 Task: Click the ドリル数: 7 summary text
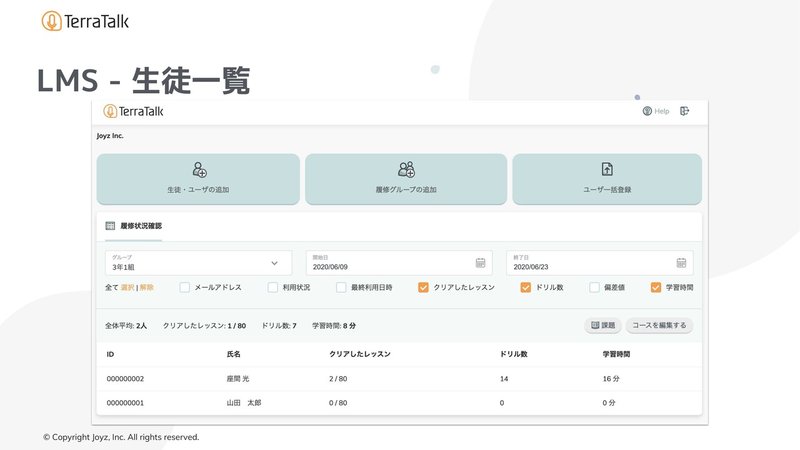[x=279, y=326]
